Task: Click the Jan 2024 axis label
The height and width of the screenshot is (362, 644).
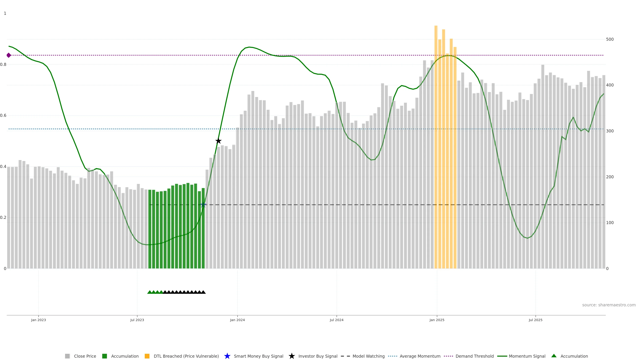Action: (237, 320)
